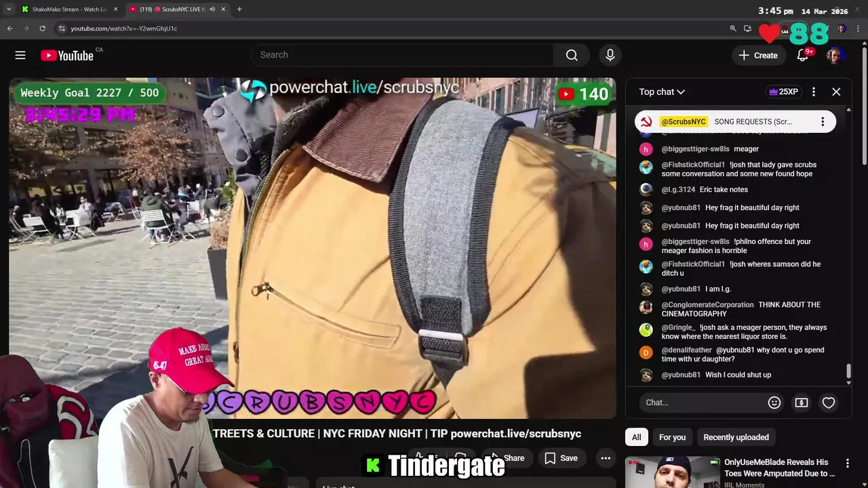The width and height of the screenshot is (868, 488).
Task: Close the ShakoMako Stream tab
Action: pyautogui.click(x=115, y=9)
